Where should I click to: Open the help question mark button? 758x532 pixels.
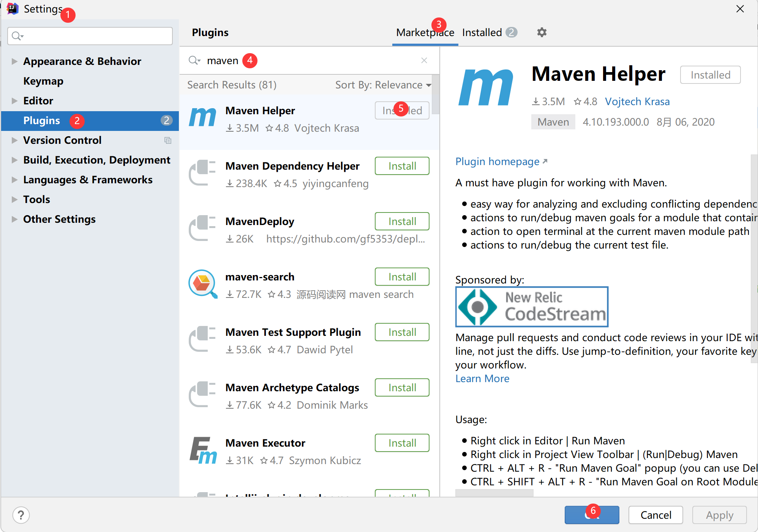(21, 515)
